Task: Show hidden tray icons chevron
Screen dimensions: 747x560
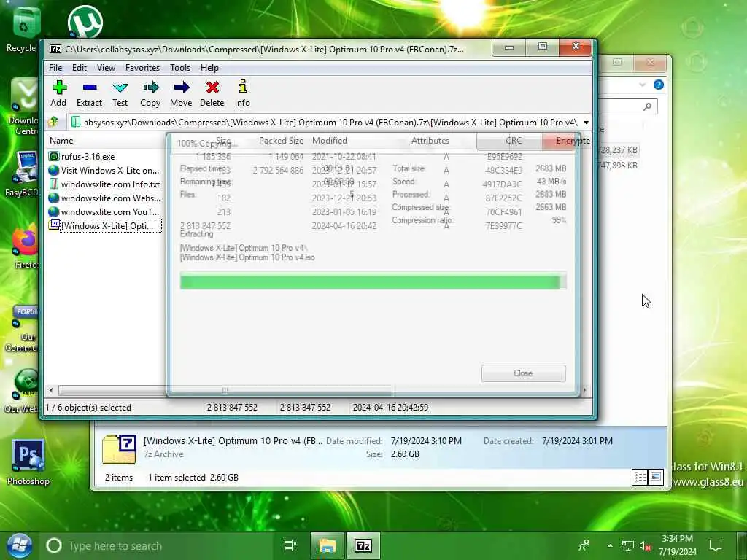Action: click(610, 545)
